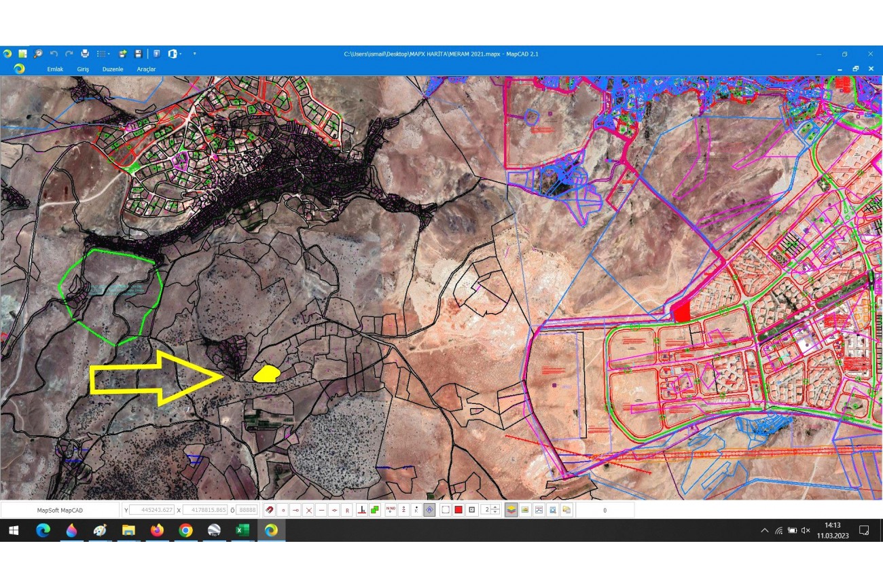Click the Y coordinate input field
Screen dimensions: 883x588
[150, 510]
